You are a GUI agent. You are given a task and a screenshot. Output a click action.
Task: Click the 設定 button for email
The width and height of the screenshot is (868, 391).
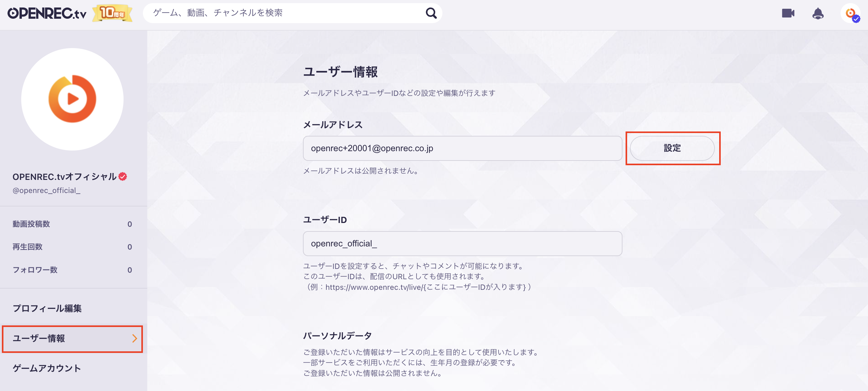(x=672, y=148)
